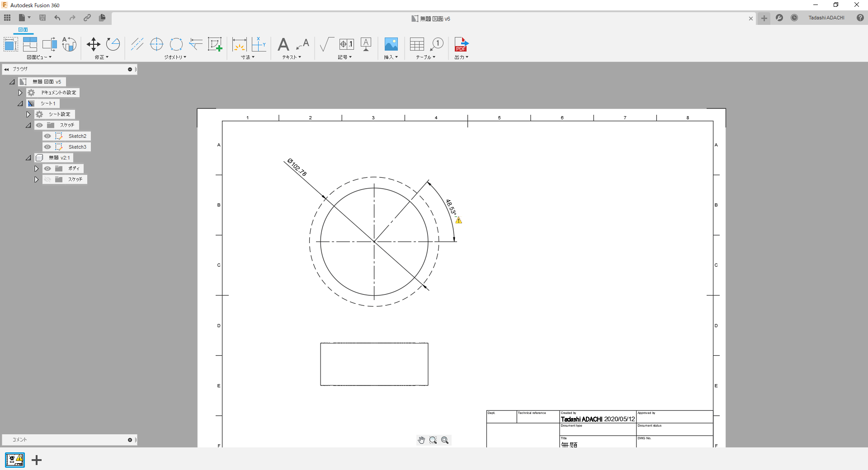Select the Leader text tool

tap(302, 44)
